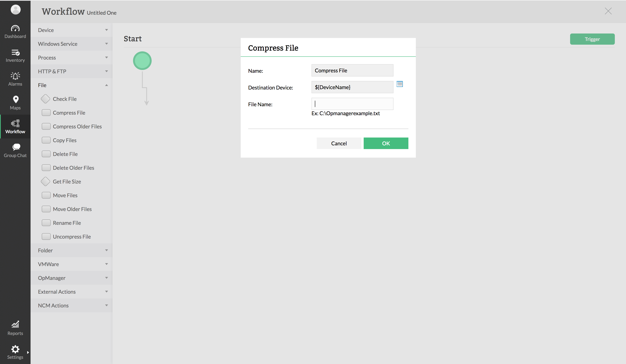Viewport: 626px width, 364px height.
Task: Open Reports chart icon
Action: point(15,328)
